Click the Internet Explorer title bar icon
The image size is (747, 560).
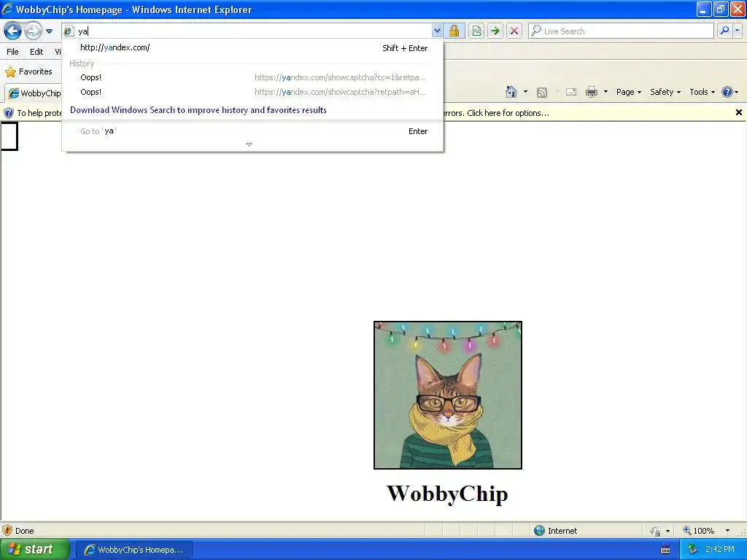[x=7, y=9]
